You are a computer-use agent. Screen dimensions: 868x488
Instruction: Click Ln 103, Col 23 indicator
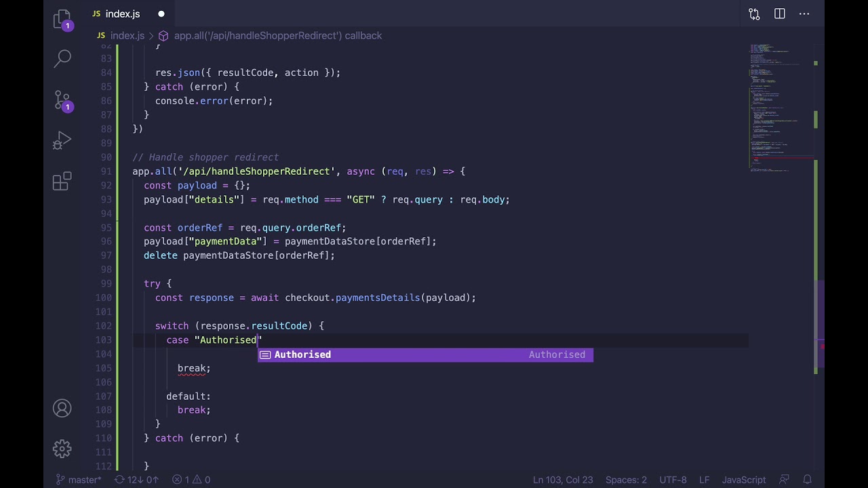click(x=563, y=480)
